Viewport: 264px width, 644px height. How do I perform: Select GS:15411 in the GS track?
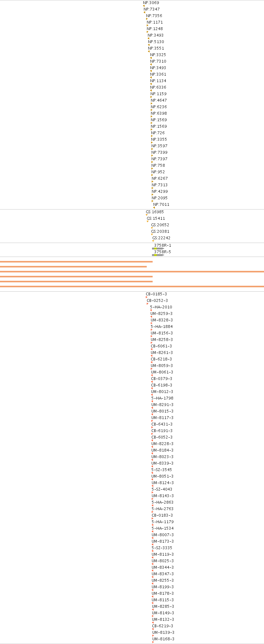[x=156, y=218]
